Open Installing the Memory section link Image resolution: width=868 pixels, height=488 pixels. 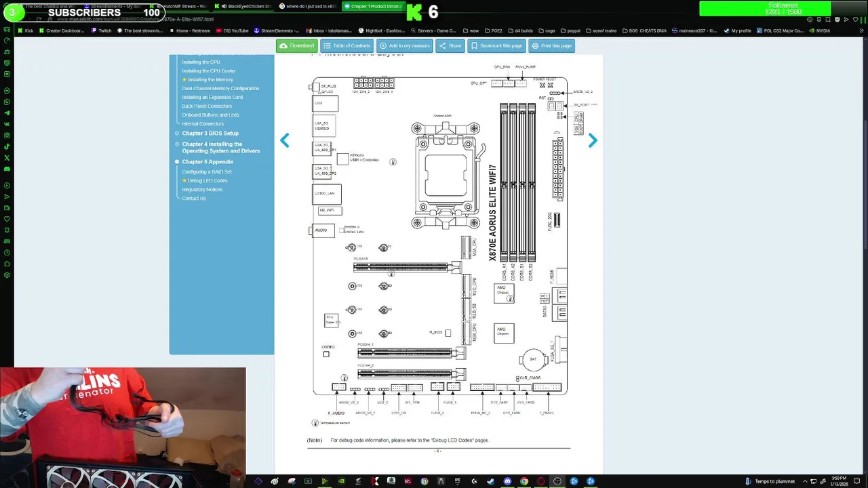pos(210,79)
